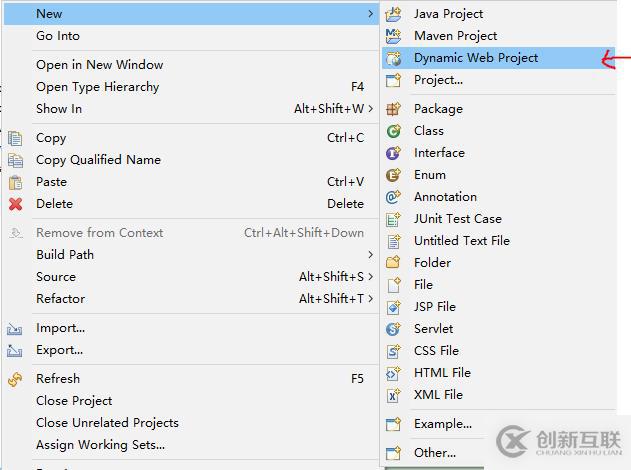
Task: Click the Package icon in submenu
Action: click(x=393, y=109)
